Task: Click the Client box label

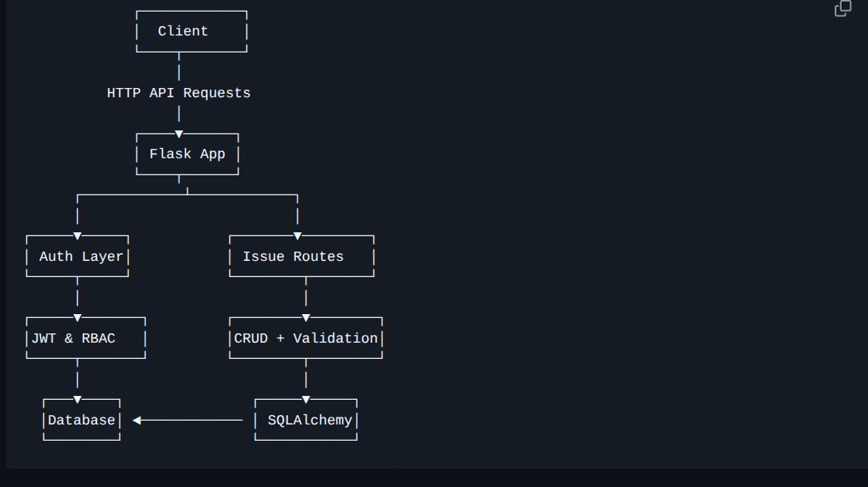Action: (x=183, y=31)
